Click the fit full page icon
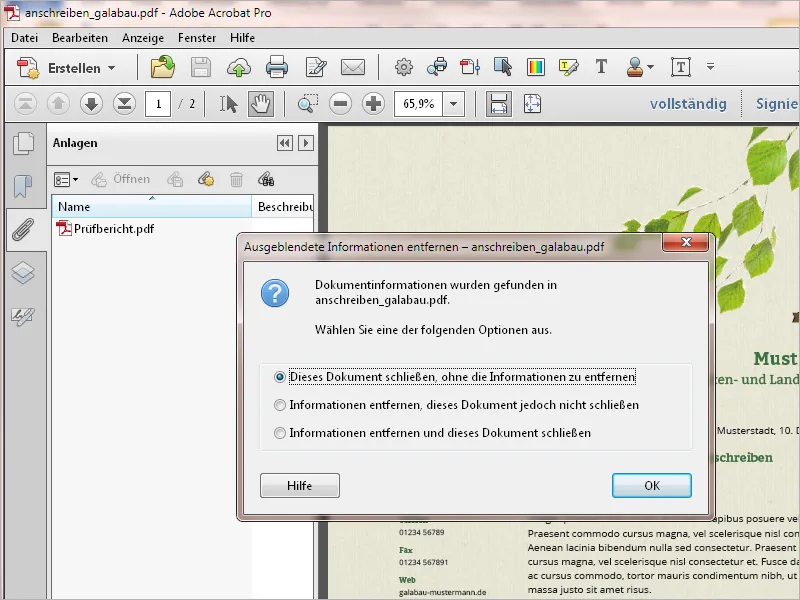 (532, 104)
